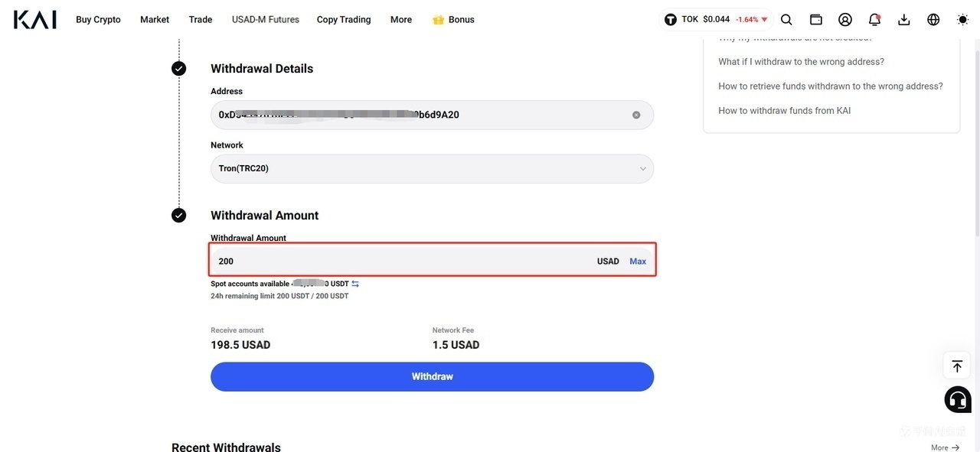This screenshot has width=980, height=452.
Task: Click the spot account transfer swap icon
Action: [x=355, y=284]
